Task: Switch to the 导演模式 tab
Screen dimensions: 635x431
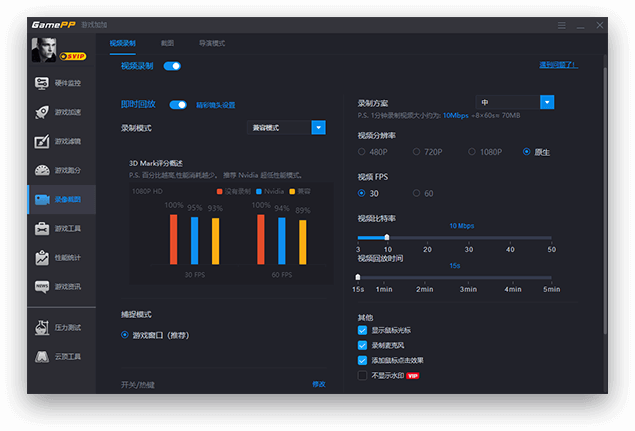Action: click(212, 43)
